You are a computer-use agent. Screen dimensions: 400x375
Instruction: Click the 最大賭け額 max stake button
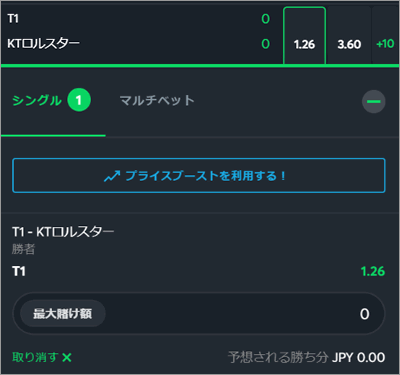click(x=63, y=314)
